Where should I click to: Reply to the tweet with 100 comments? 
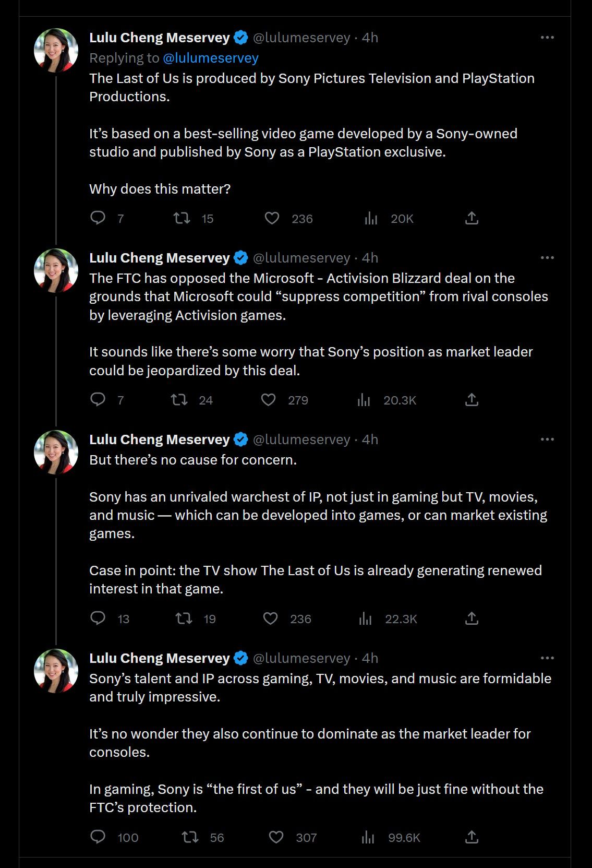pyautogui.click(x=98, y=837)
